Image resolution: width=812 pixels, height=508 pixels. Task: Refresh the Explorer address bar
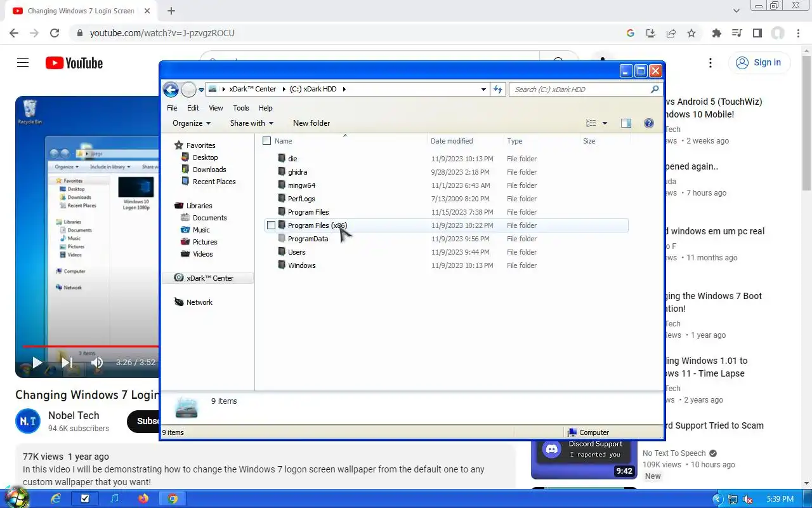point(498,90)
